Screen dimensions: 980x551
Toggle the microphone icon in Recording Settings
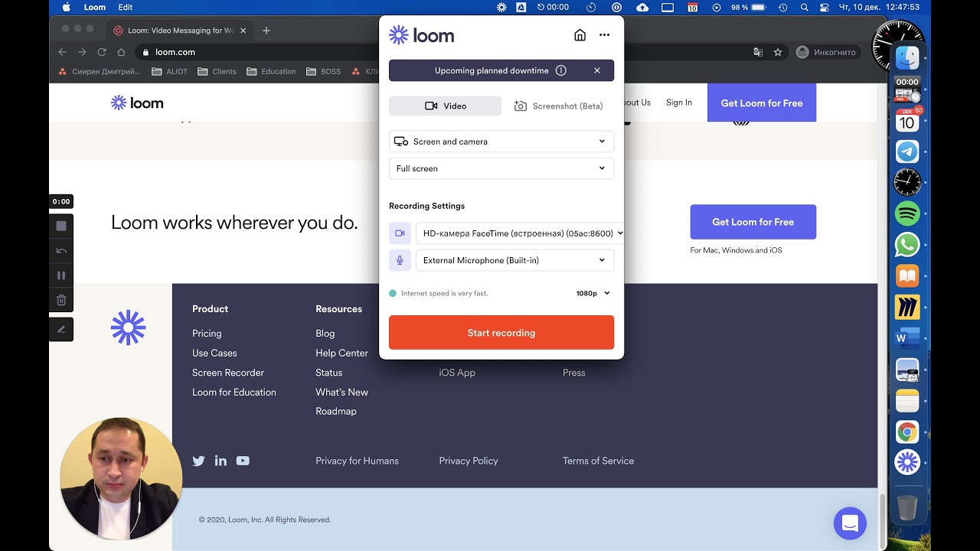pyautogui.click(x=400, y=260)
